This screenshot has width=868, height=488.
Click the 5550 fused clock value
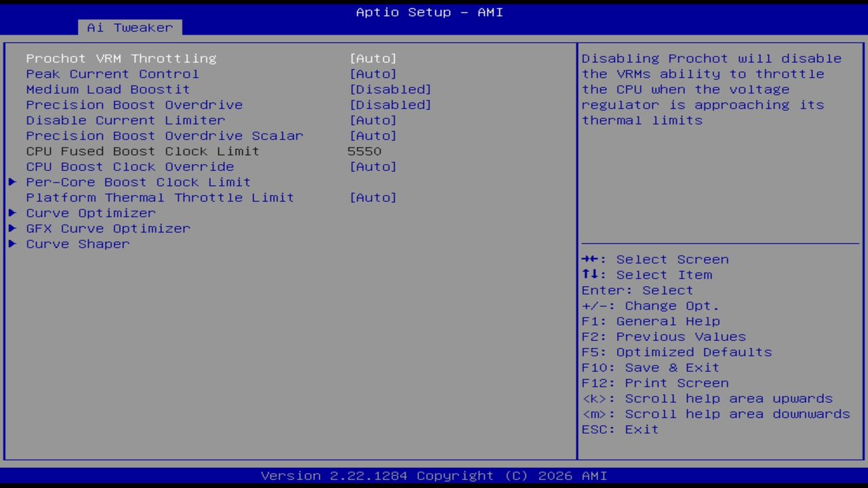365,151
